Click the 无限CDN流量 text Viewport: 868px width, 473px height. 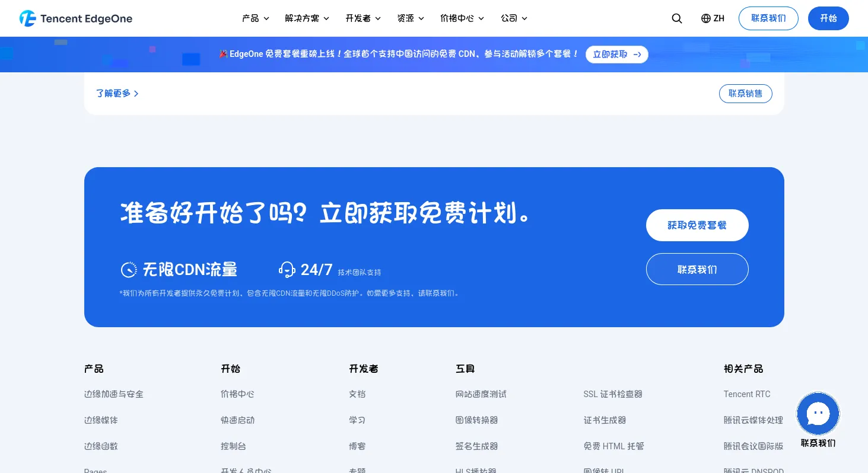[190, 270]
